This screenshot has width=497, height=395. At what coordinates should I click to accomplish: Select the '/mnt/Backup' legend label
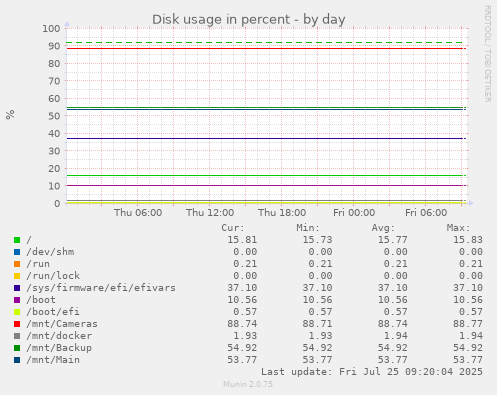coord(59,348)
